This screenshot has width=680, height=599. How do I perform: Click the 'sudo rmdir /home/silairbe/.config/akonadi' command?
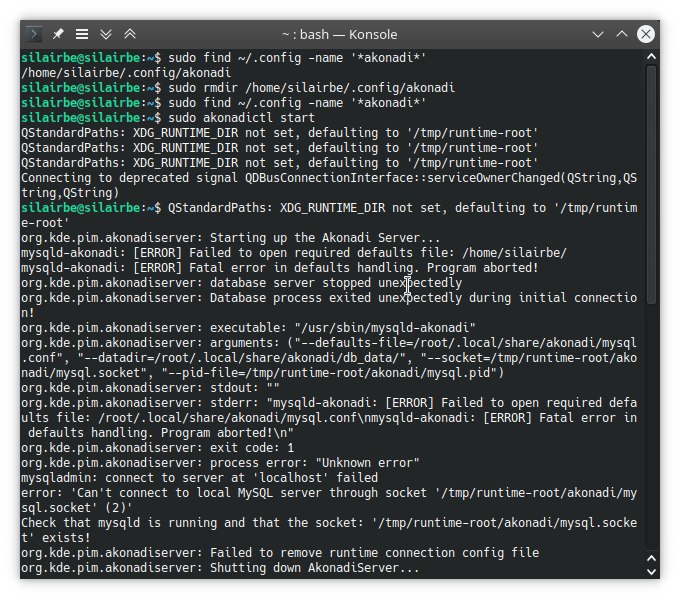[311, 88]
